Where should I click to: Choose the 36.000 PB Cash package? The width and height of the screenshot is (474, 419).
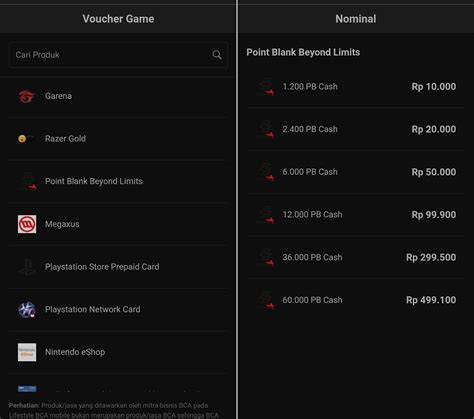coord(356,257)
